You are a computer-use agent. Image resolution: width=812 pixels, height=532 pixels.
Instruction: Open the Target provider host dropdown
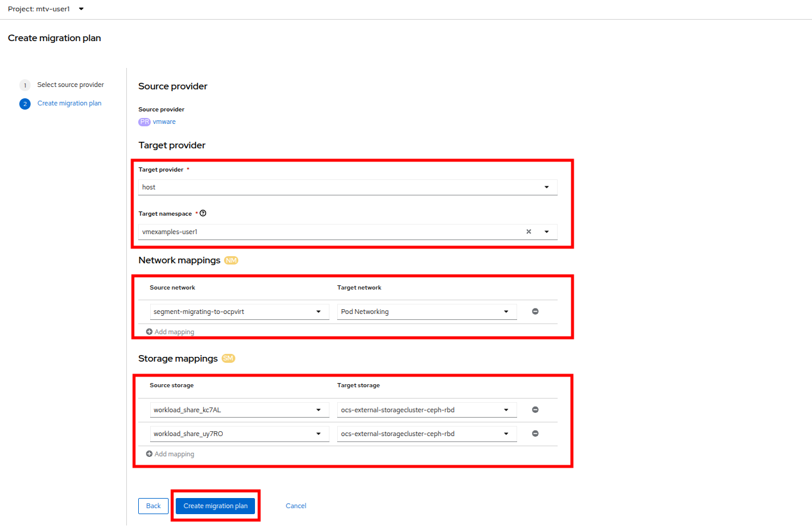click(347, 187)
